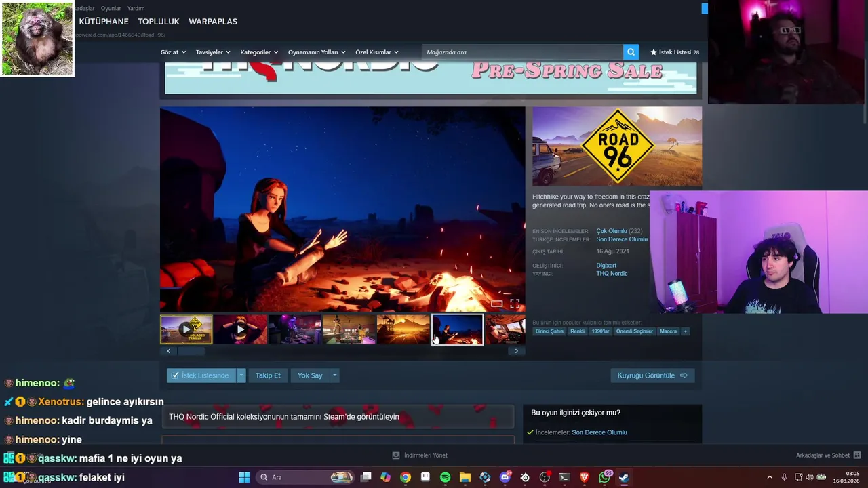Show hidden system tray icons
Screen dimensions: 868x488
pos(770,477)
